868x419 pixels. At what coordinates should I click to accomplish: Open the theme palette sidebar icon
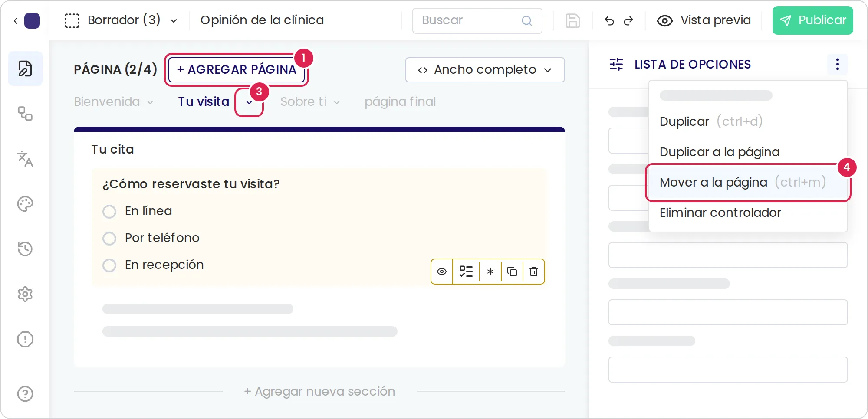pos(25,204)
